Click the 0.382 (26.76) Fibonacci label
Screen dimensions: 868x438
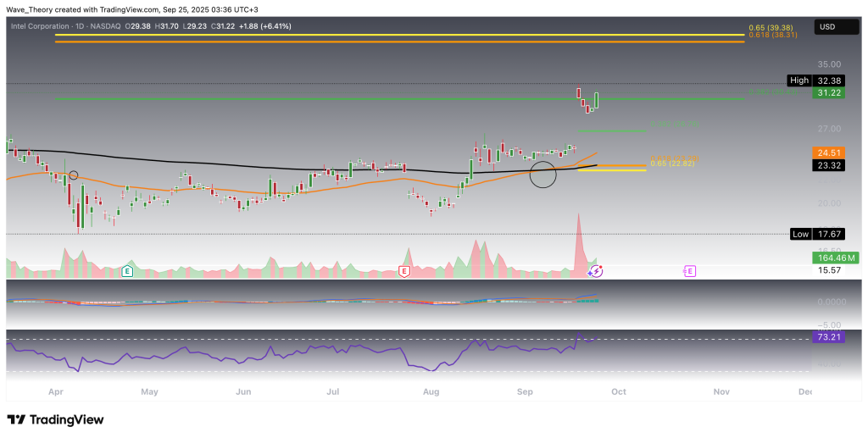675,124
